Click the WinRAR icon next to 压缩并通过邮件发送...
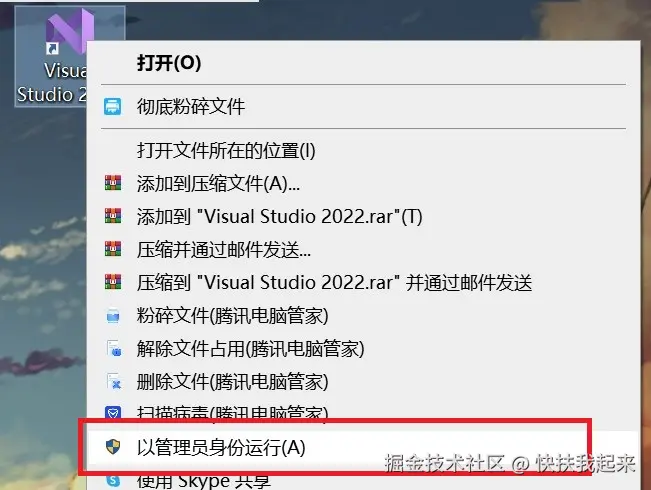The height and width of the screenshot is (490, 651). click(113, 249)
